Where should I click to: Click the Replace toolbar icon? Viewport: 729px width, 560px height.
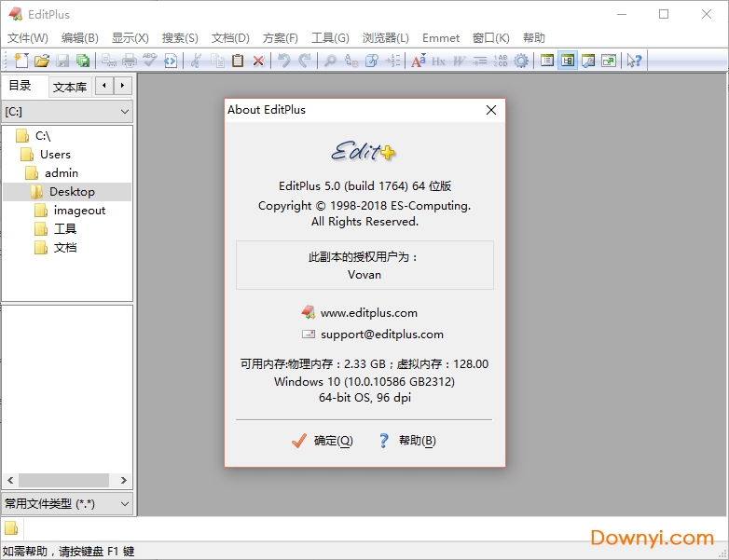351,61
